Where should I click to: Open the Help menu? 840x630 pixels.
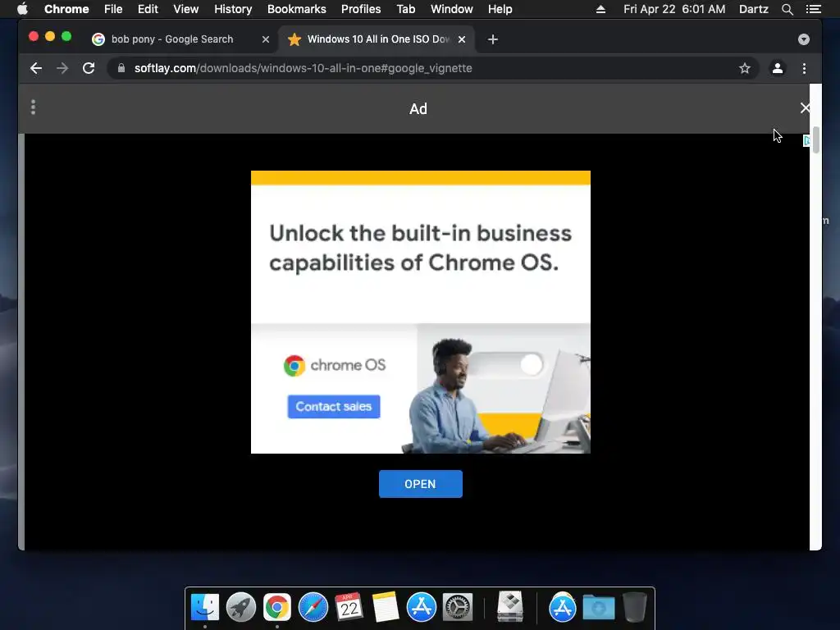(x=500, y=9)
